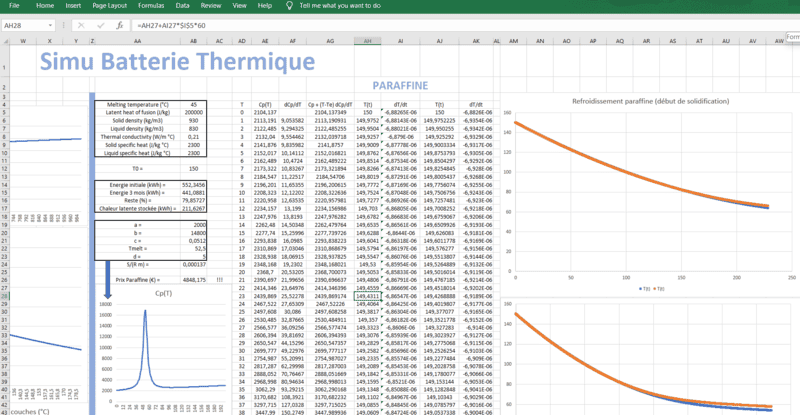Click the paraffin price value 4848,175
The height and width of the screenshot is (415, 800).
[193, 280]
